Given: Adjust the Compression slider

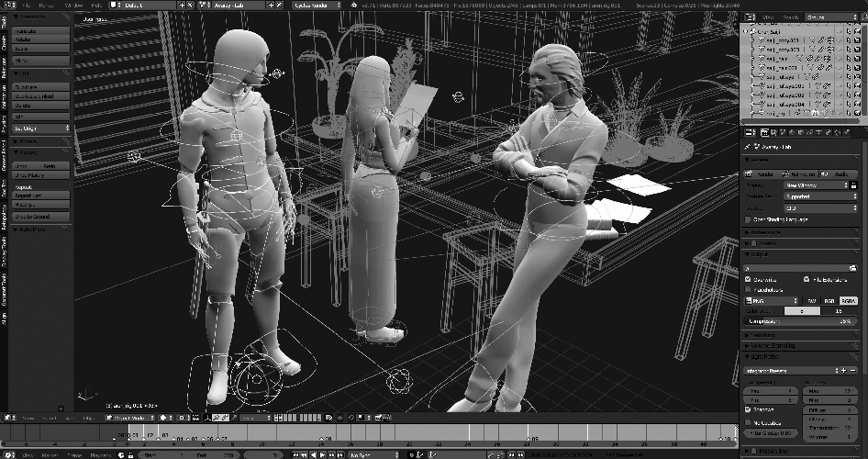Looking at the screenshot, I should (800, 321).
